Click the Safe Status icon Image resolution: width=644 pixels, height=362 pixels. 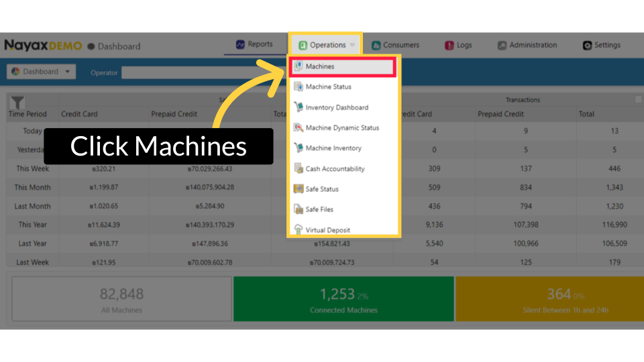click(299, 189)
